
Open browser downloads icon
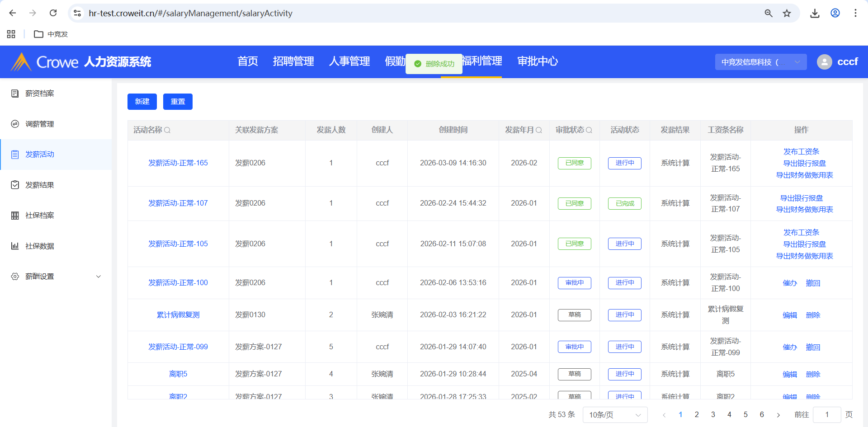(x=815, y=13)
